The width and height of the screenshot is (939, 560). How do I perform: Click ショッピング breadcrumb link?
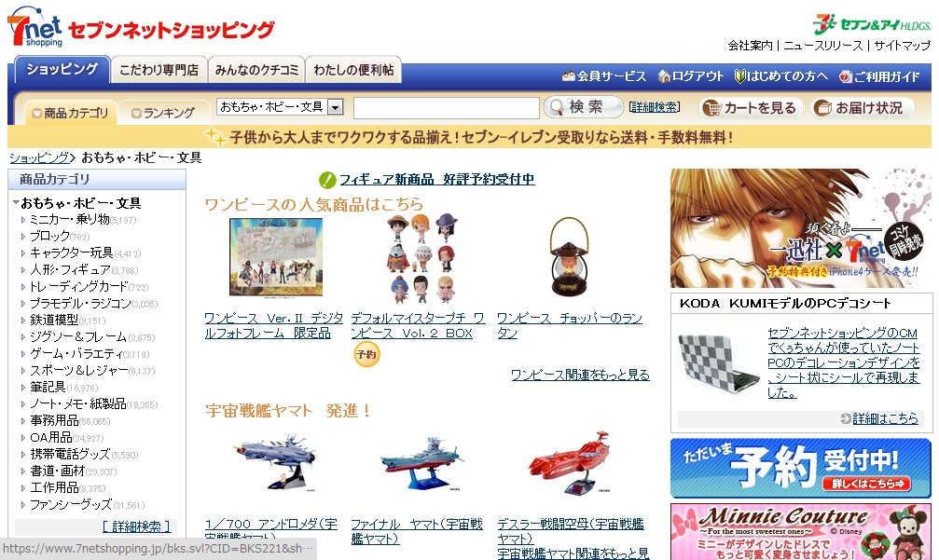pyautogui.click(x=39, y=158)
